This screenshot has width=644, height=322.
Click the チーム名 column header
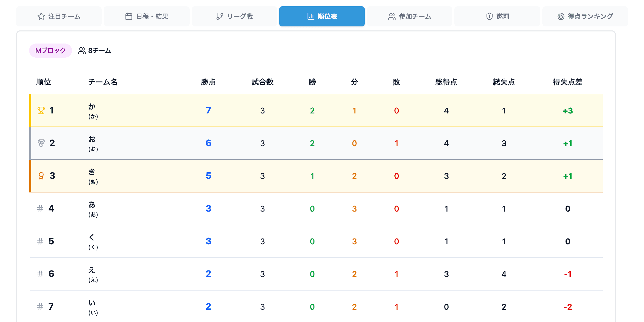tap(103, 82)
